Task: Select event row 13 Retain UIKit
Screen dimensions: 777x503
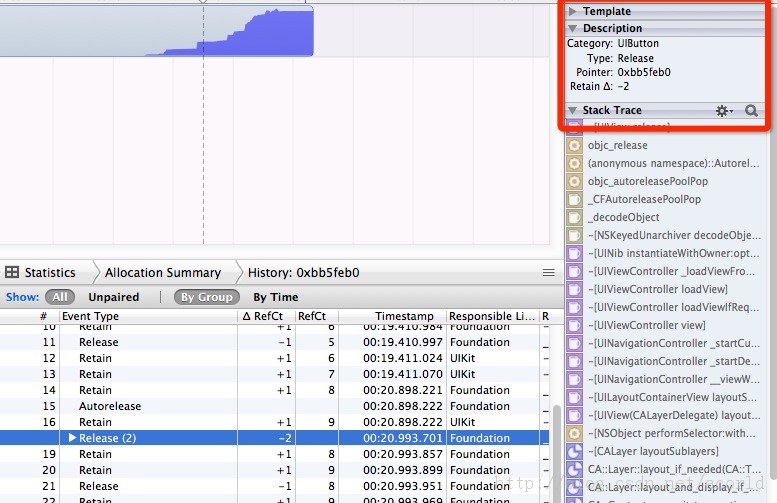Action: (275, 374)
